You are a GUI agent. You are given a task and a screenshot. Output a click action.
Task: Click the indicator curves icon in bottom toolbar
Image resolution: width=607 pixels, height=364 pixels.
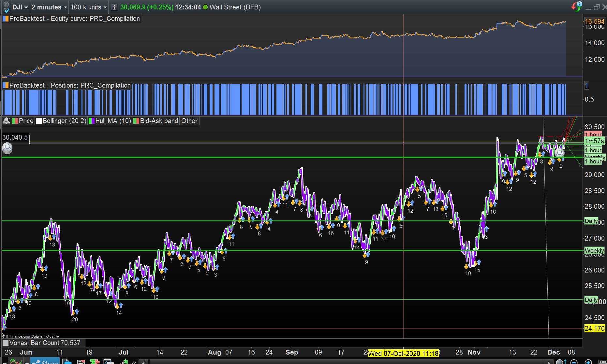(15, 361)
